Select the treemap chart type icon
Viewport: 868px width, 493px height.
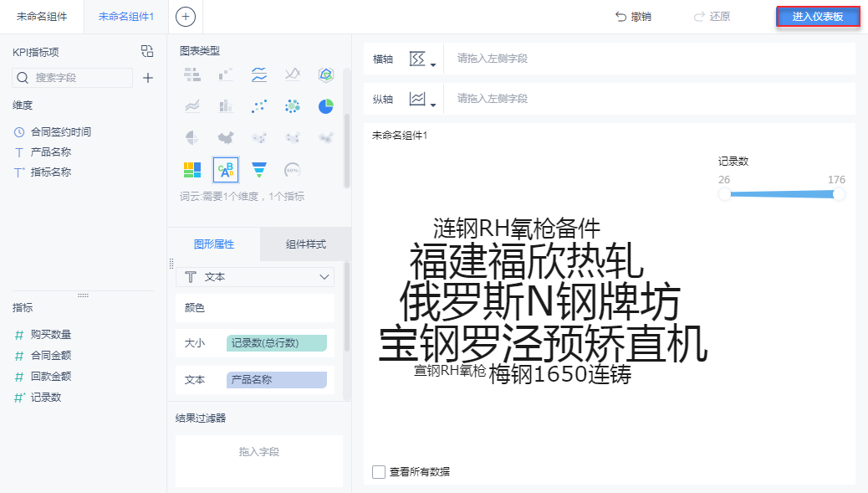(x=192, y=170)
